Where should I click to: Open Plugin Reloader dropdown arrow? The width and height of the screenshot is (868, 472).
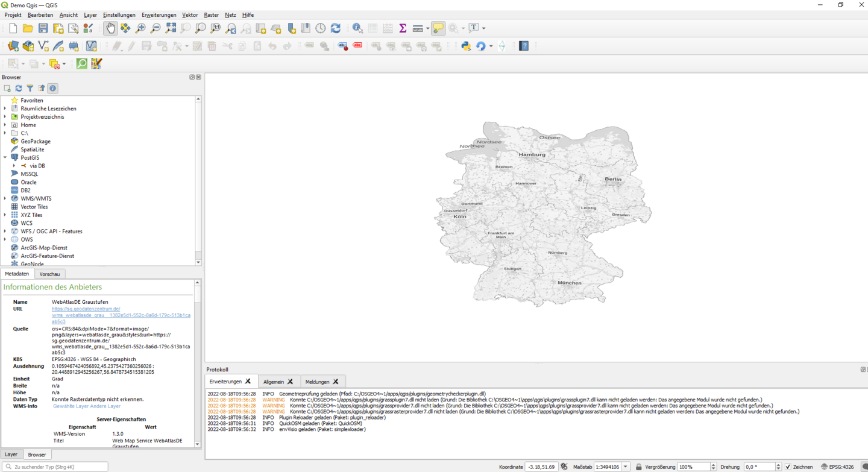tap(491, 46)
